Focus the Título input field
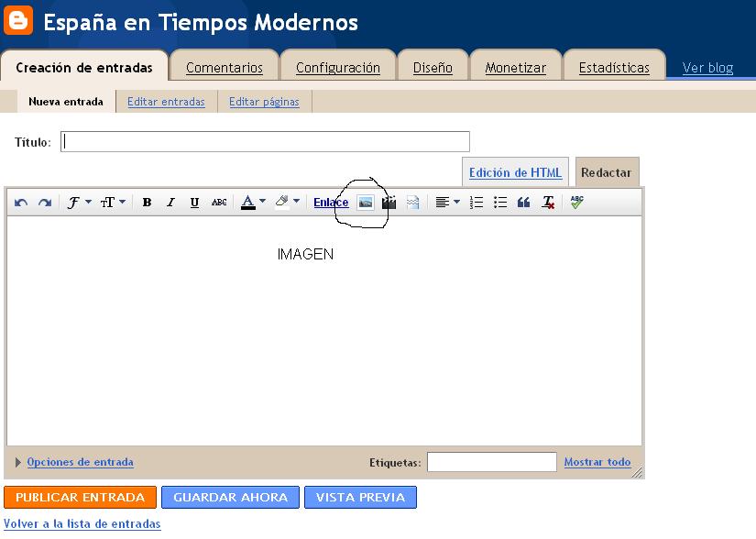The height and width of the screenshot is (539, 756). click(x=265, y=142)
